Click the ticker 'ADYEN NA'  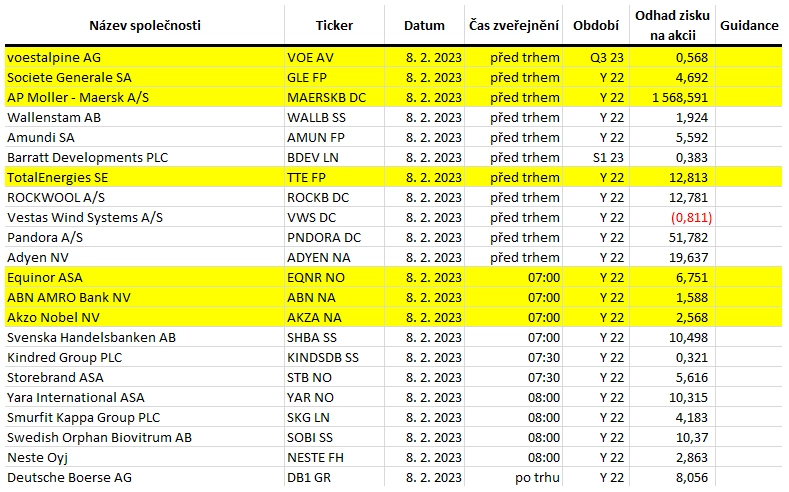pos(319,258)
